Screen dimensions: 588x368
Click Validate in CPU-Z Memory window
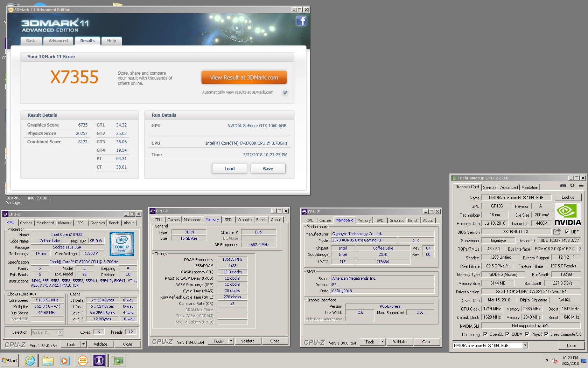click(x=248, y=341)
